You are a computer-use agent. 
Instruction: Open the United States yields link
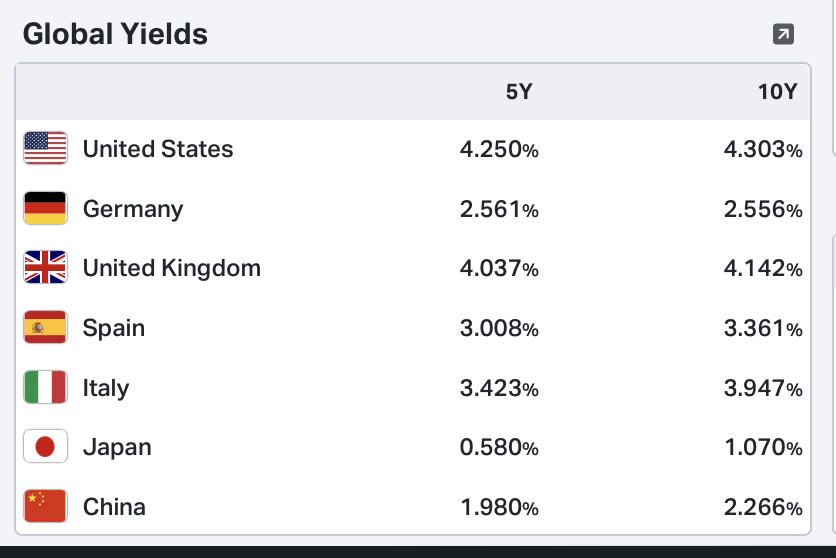[158, 149]
